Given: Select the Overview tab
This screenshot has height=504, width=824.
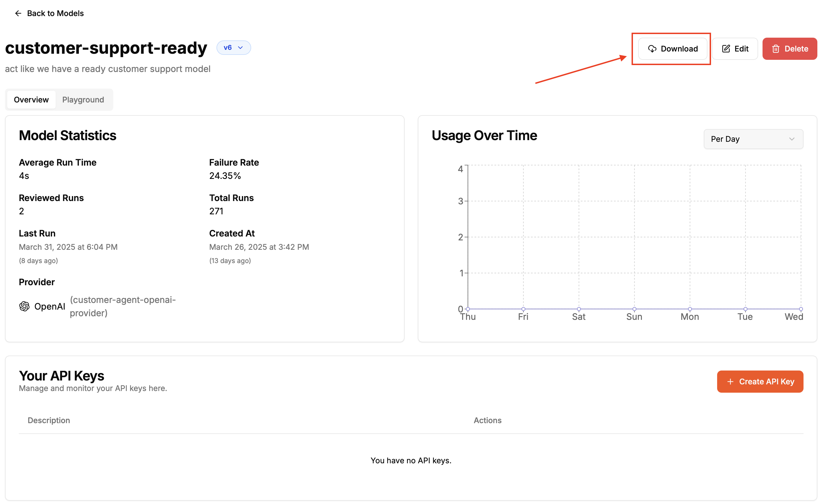Looking at the screenshot, I should point(31,100).
